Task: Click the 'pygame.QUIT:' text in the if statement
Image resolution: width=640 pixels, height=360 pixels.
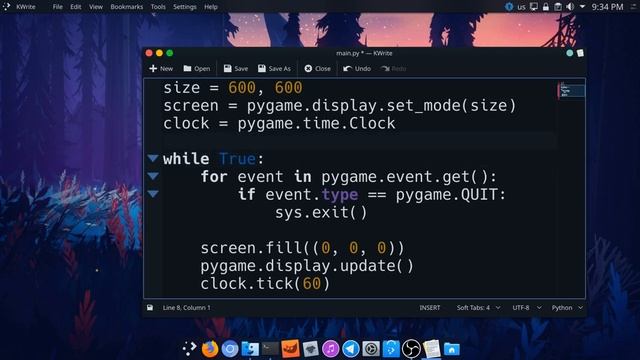Action: coord(451,195)
